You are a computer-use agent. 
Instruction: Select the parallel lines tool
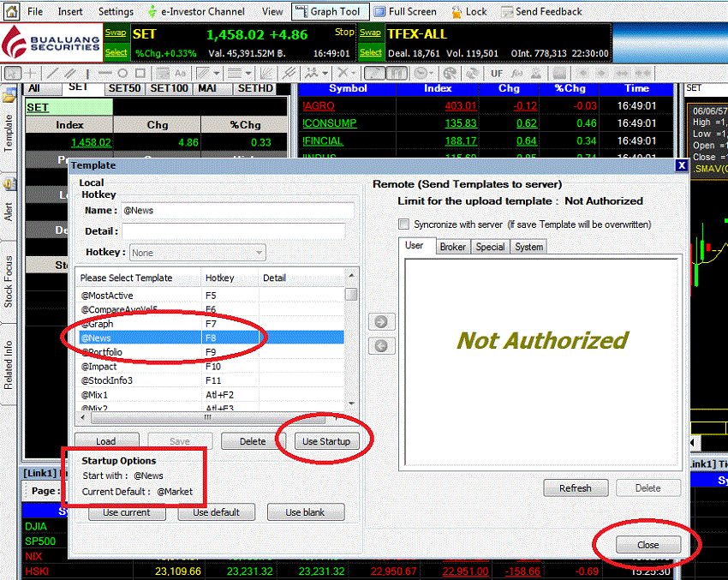[70, 74]
